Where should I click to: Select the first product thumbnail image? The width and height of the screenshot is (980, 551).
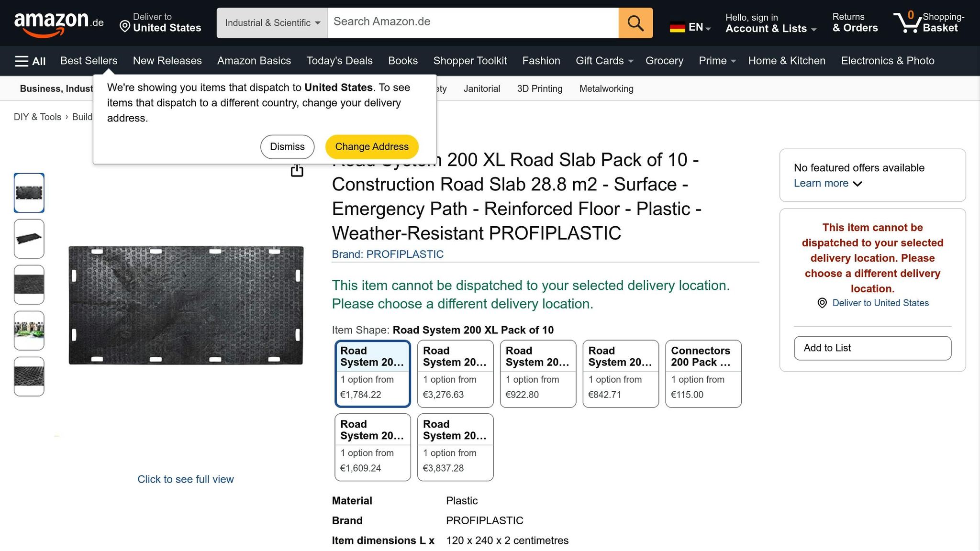(29, 193)
